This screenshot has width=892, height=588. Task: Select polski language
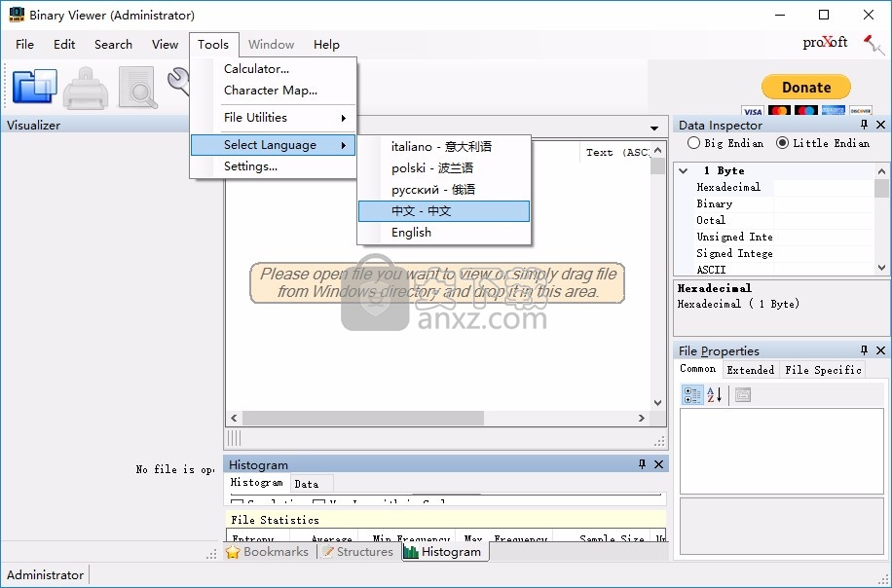[444, 168]
